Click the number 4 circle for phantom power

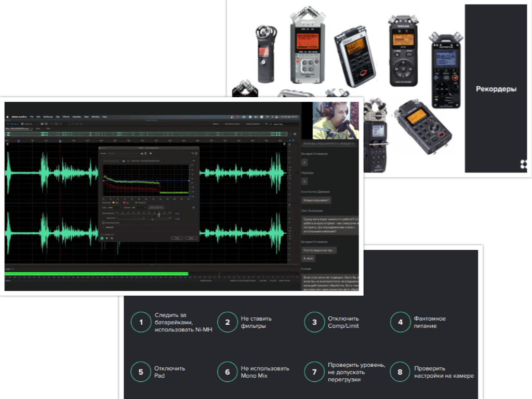pyautogui.click(x=400, y=322)
